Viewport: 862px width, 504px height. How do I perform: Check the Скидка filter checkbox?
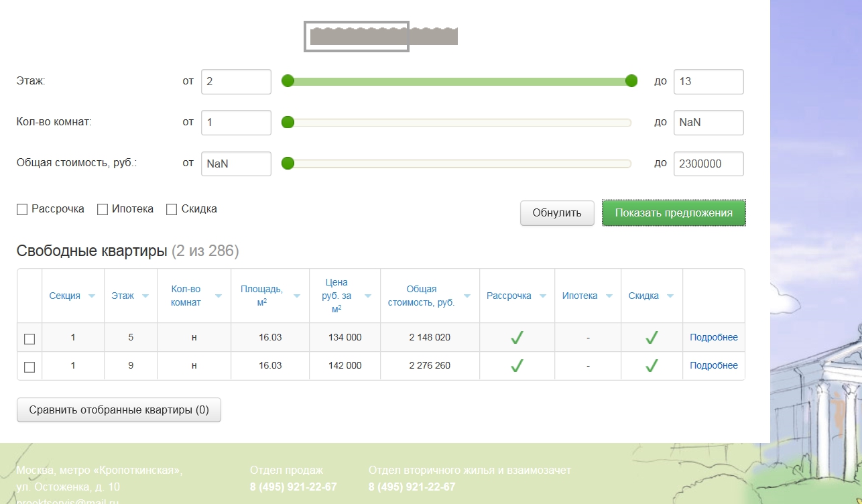click(172, 210)
